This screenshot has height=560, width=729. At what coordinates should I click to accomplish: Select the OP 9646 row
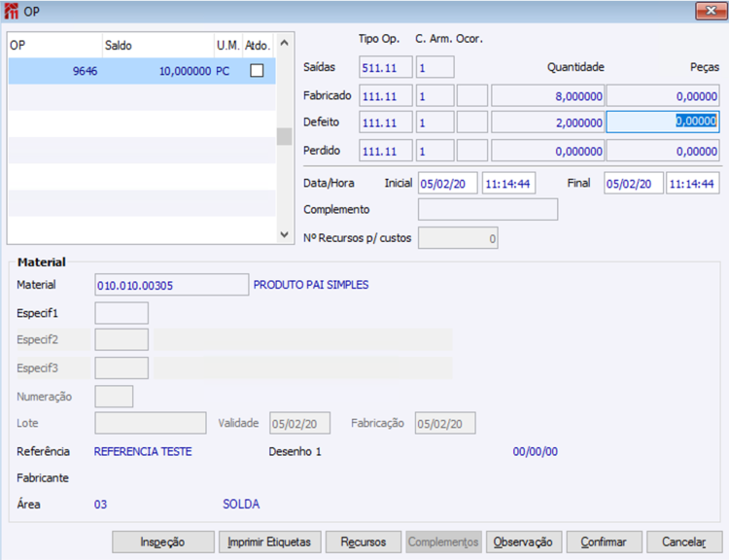click(142, 71)
